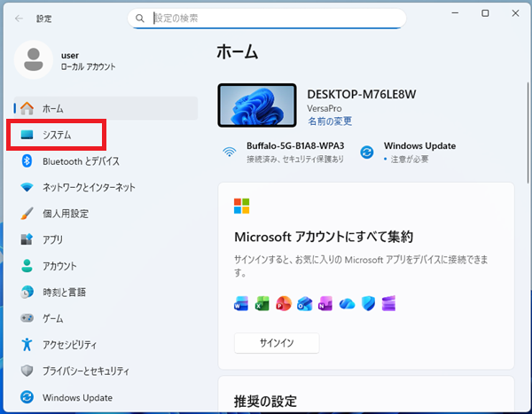This screenshot has width=532, height=414.
Task: Minimize the Settings window
Action: click(455, 13)
